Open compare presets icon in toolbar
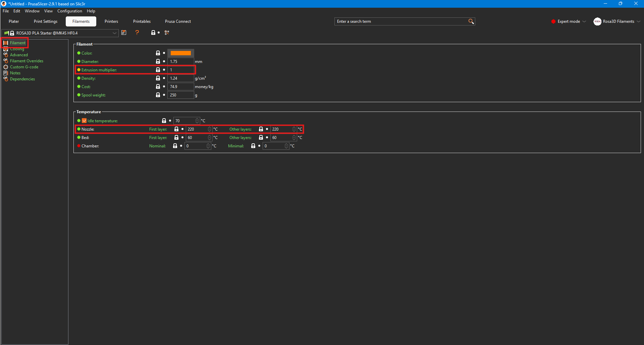Screen dimensions: 644x345 (x=167, y=32)
